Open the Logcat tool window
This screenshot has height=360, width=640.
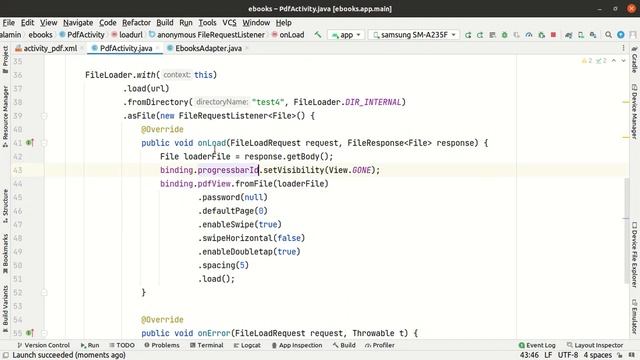click(247, 345)
